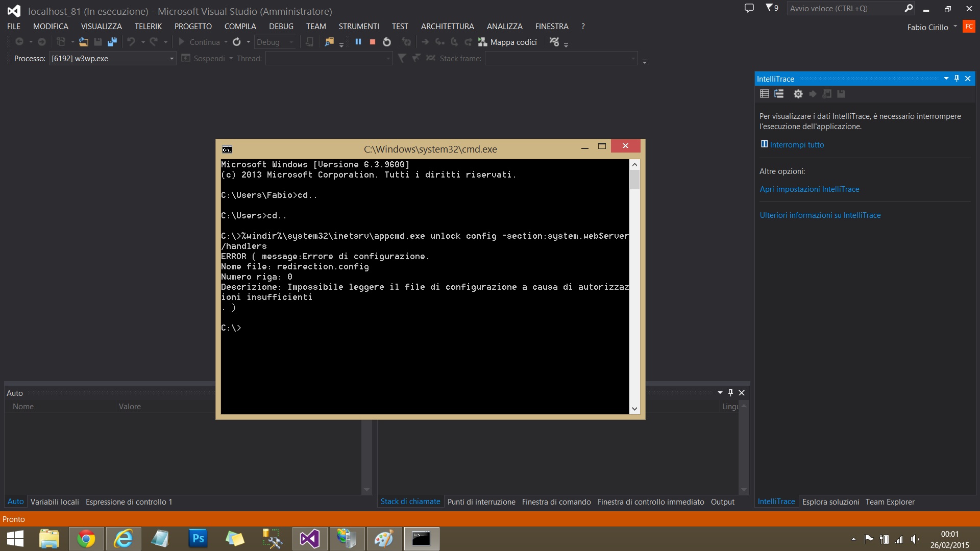
Task: Open the ANALIZZA menu
Action: pos(505,27)
